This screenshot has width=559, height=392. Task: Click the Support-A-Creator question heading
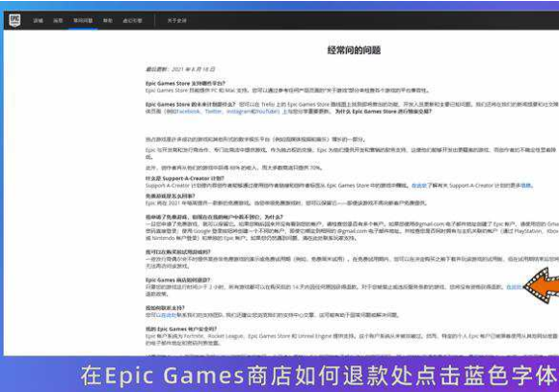(x=185, y=178)
